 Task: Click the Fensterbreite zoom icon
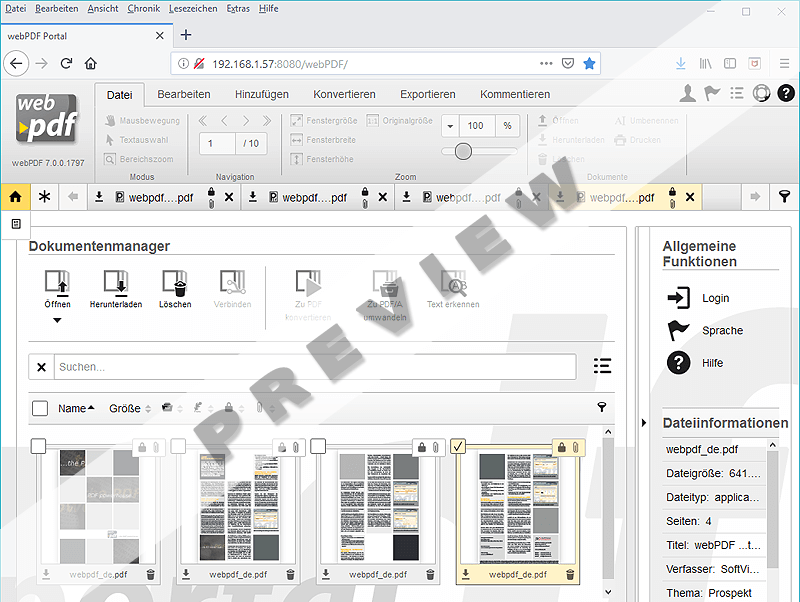click(x=297, y=139)
